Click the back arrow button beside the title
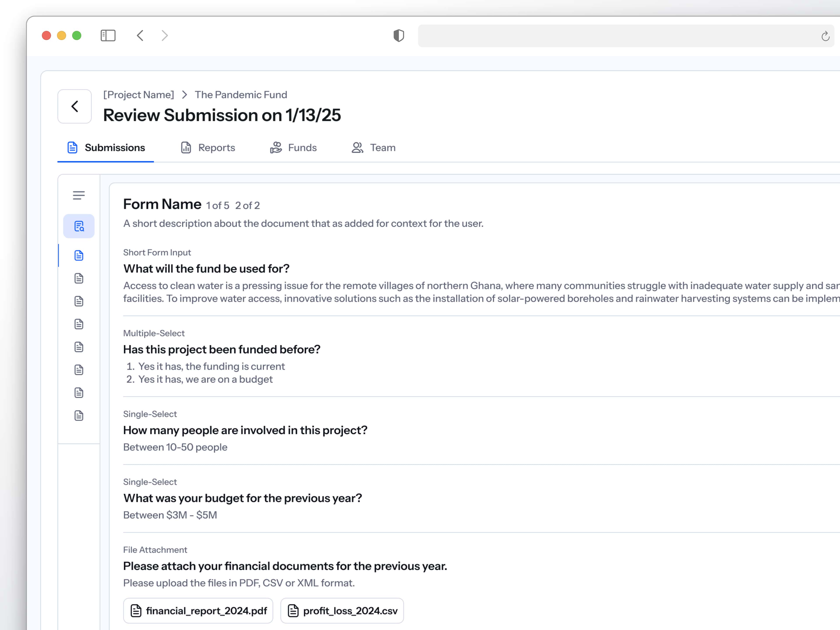This screenshot has height=630, width=840. coord(74,106)
